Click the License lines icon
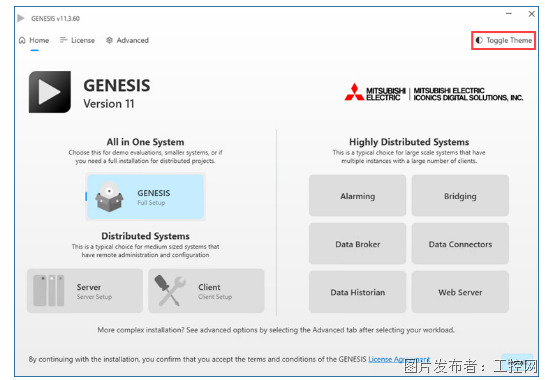This screenshot has width=545, height=380. click(x=63, y=40)
